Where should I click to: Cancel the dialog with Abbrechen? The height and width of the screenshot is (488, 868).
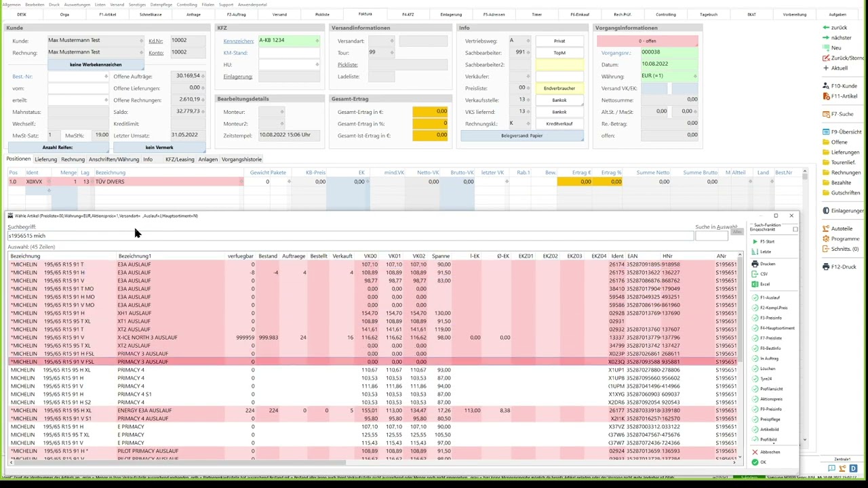coord(766,452)
